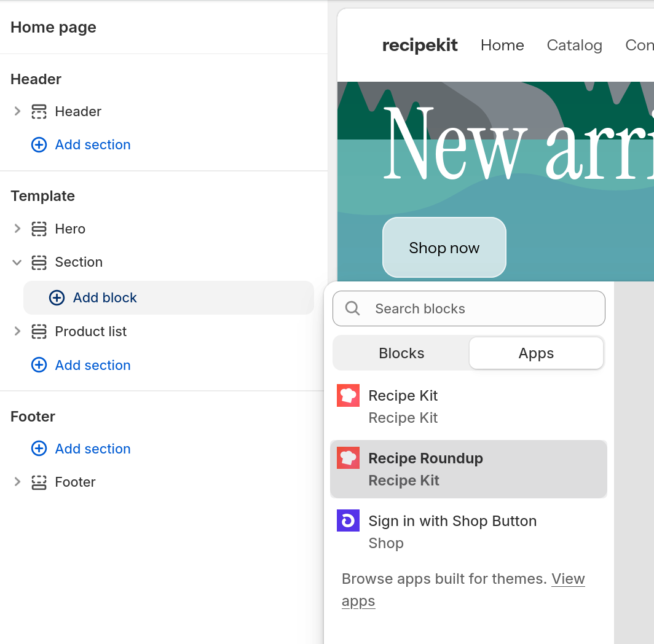Select the Section row label
This screenshot has width=654, height=644.
(x=79, y=262)
